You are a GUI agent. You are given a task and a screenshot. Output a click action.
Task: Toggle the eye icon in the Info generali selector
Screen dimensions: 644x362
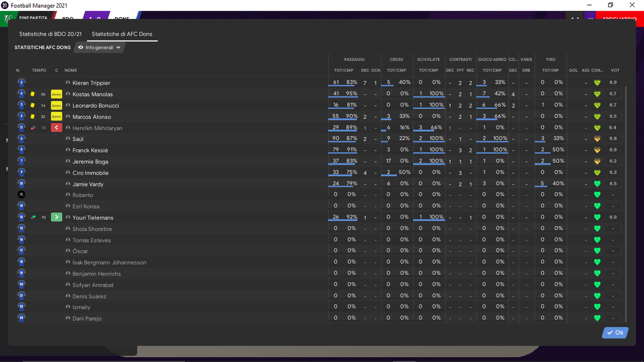pyautogui.click(x=80, y=47)
